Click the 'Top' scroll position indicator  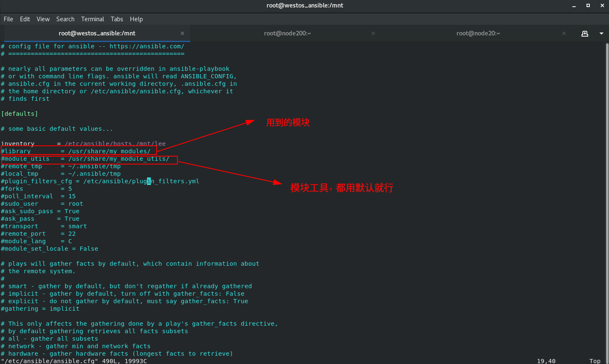pyautogui.click(x=595, y=361)
